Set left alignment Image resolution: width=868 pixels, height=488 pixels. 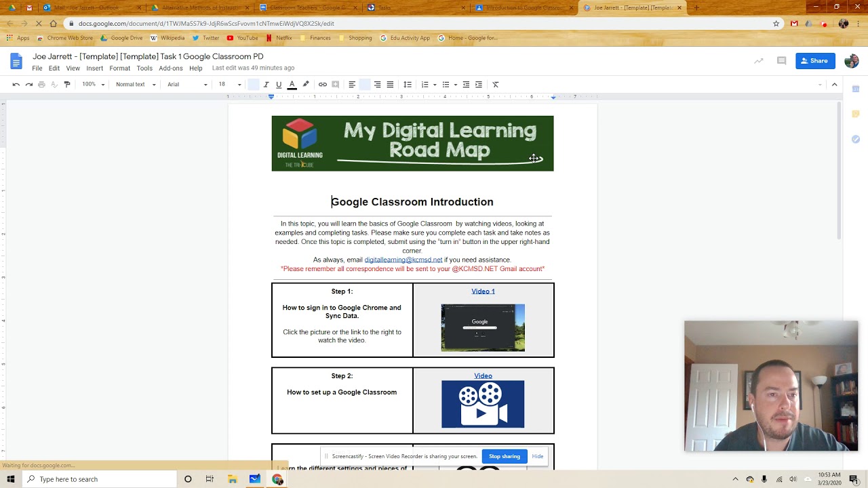pyautogui.click(x=352, y=84)
